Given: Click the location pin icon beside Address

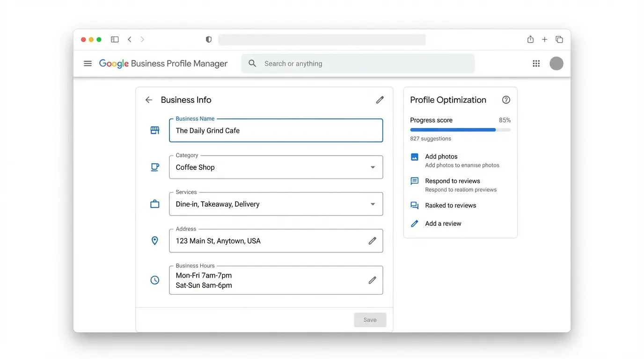Looking at the screenshot, I should 154,240.
